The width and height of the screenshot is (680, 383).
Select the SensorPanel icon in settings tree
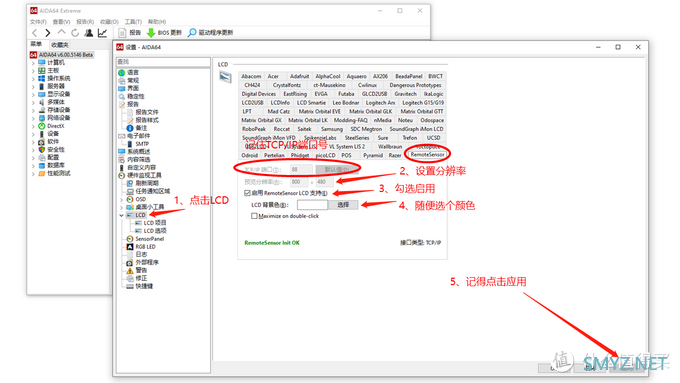[130, 239]
